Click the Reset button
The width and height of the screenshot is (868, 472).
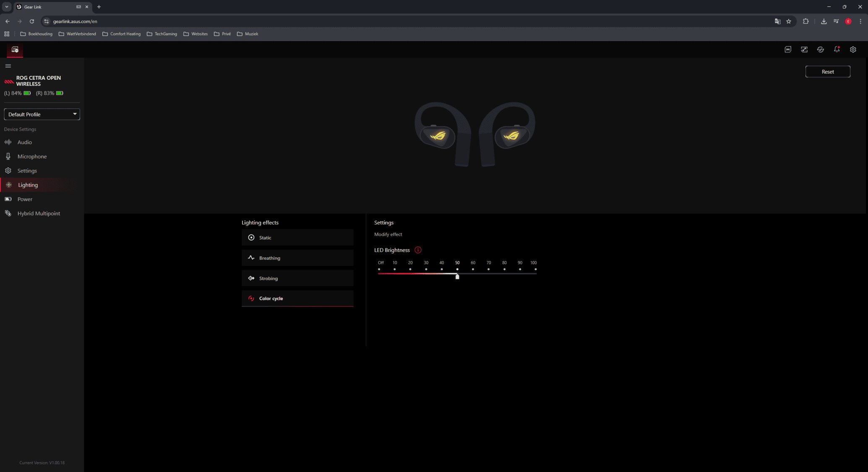click(827, 72)
